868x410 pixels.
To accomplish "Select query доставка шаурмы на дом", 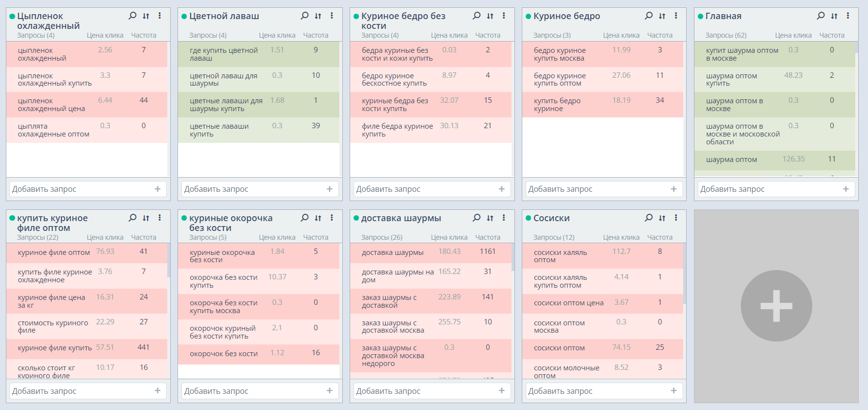I will point(398,275).
